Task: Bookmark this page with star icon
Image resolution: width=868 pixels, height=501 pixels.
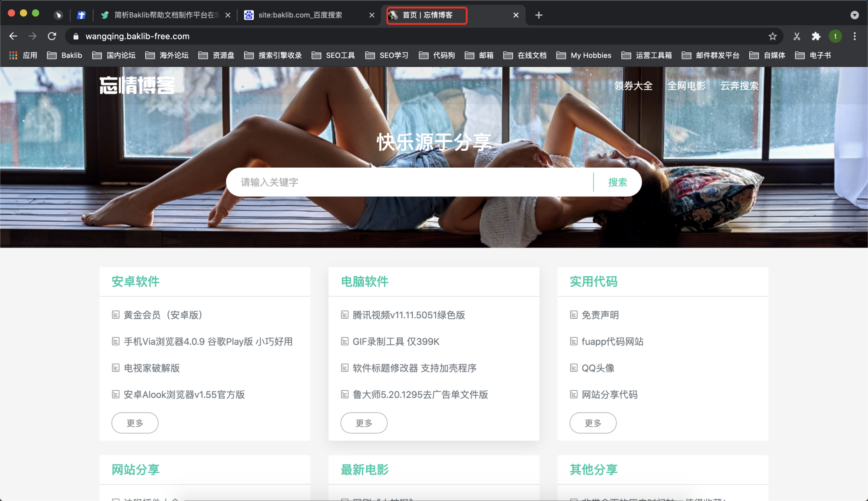Action: pyautogui.click(x=772, y=36)
